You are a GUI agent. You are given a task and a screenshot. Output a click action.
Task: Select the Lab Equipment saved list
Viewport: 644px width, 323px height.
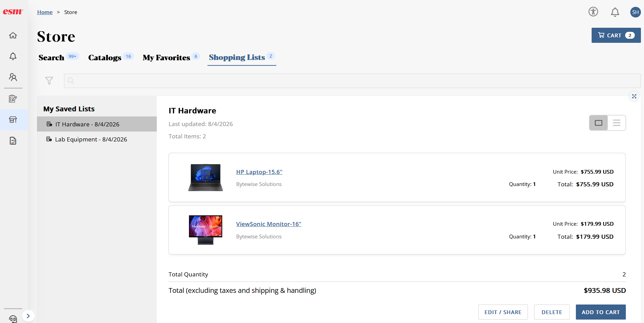click(x=97, y=139)
